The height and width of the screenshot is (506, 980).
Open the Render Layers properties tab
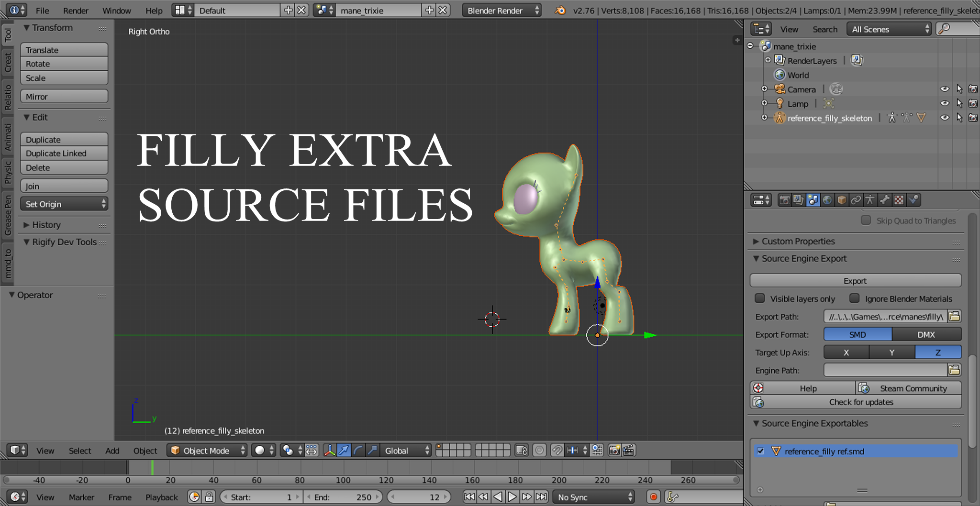coord(799,200)
